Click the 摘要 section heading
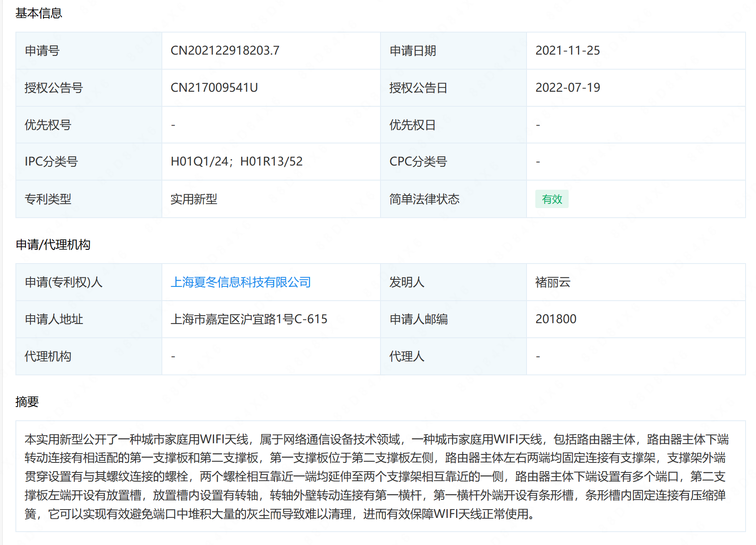This screenshot has width=756, height=545. point(27,402)
